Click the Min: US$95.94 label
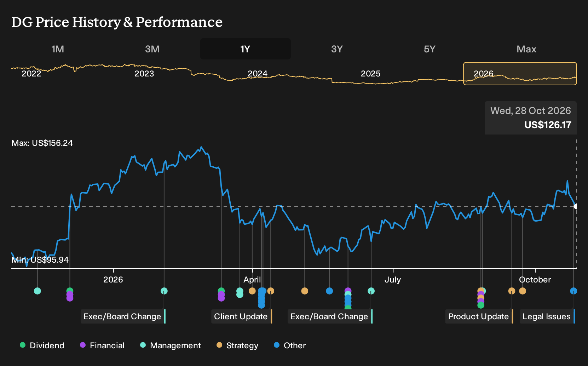This screenshot has height=366, width=588. coord(40,260)
